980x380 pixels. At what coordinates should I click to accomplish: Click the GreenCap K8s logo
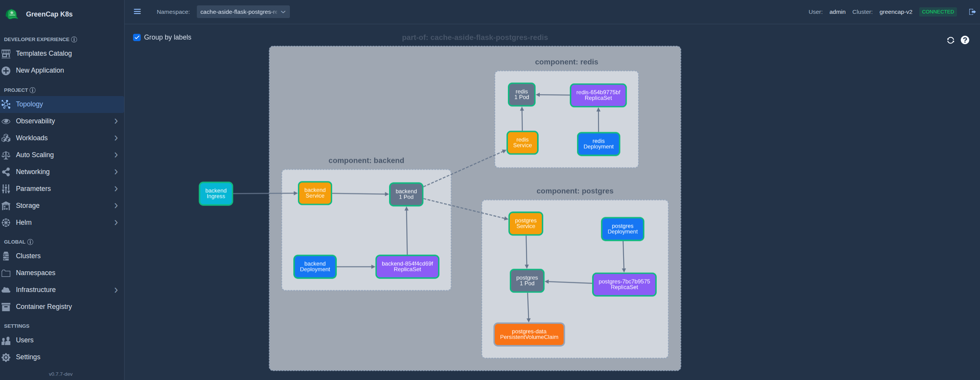tap(12, 14)
